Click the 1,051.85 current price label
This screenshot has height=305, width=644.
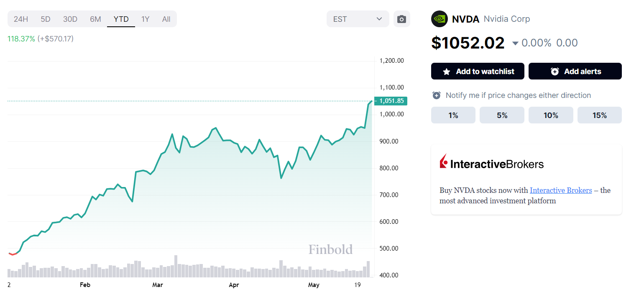(391, 101)
